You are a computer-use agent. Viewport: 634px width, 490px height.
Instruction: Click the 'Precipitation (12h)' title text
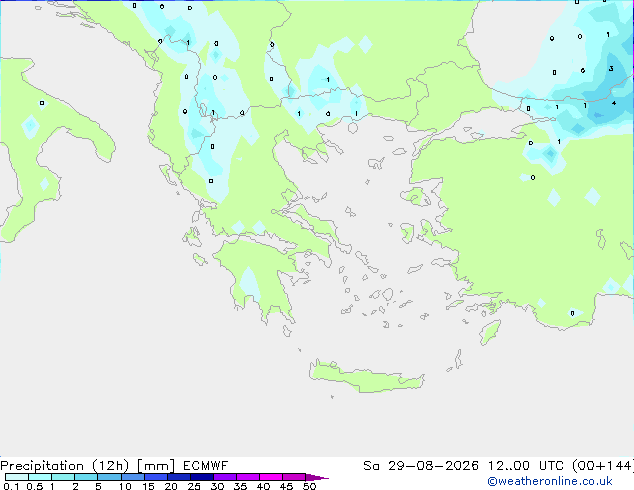pos(65,466)
